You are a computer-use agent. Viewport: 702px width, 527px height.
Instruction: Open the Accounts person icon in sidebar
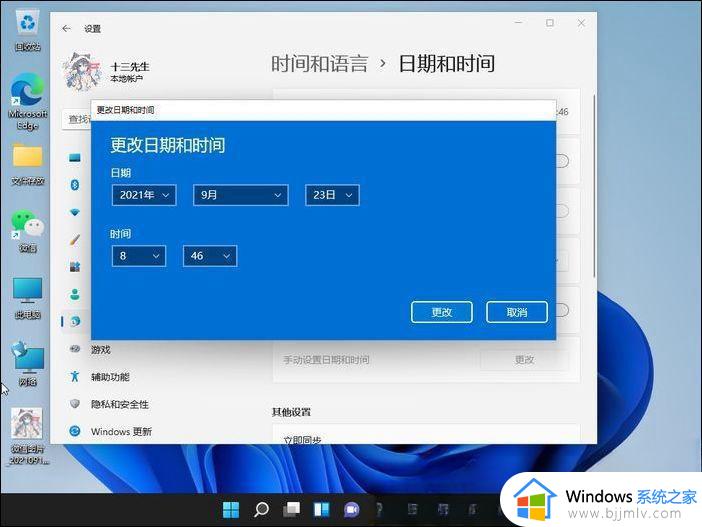tap(75, 294)
